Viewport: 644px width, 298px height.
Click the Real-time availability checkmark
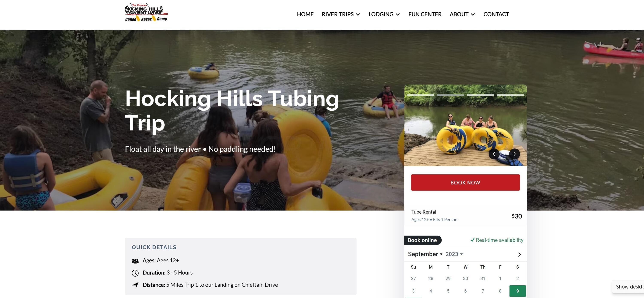[x=472, y=240]
